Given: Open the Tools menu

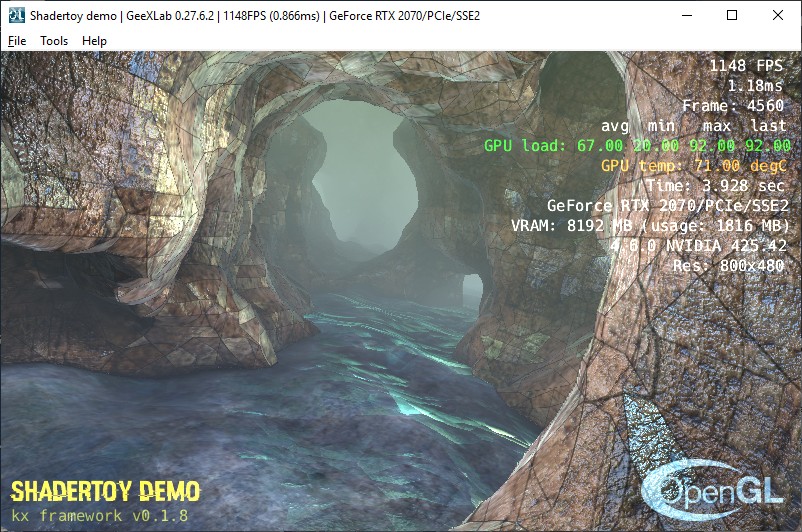Looking at the screenshot, I should coord(54,41).
